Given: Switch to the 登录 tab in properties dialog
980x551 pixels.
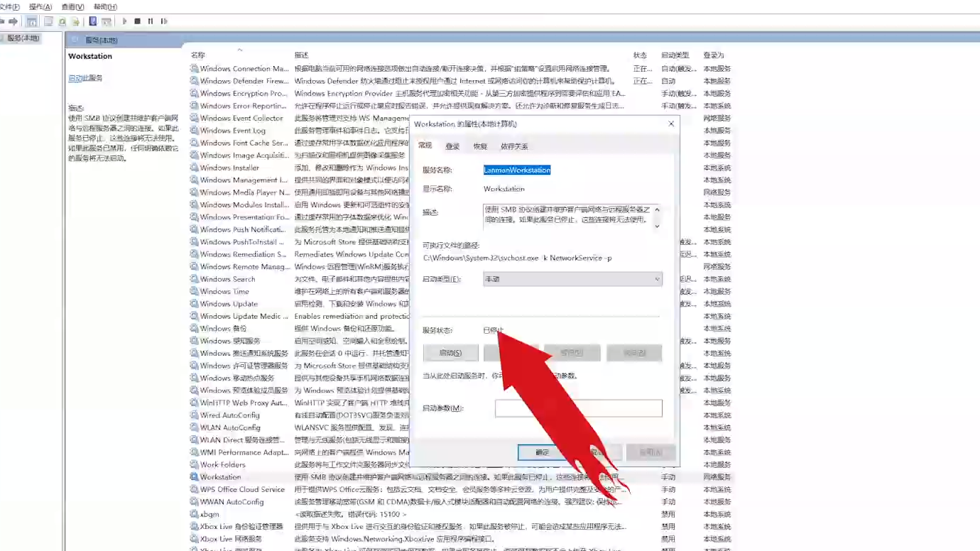Looking at the screenshot, I should tap(452, 146).
